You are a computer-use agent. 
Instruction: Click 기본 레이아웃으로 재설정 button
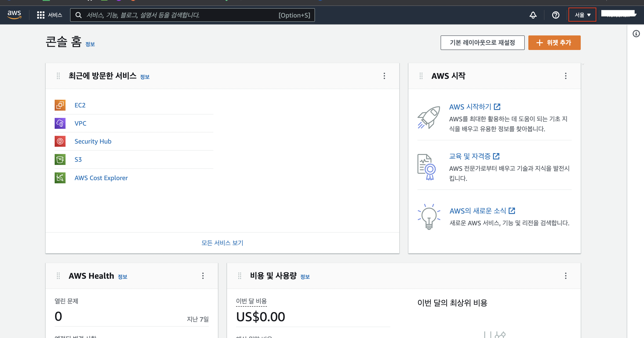(482, 42)
